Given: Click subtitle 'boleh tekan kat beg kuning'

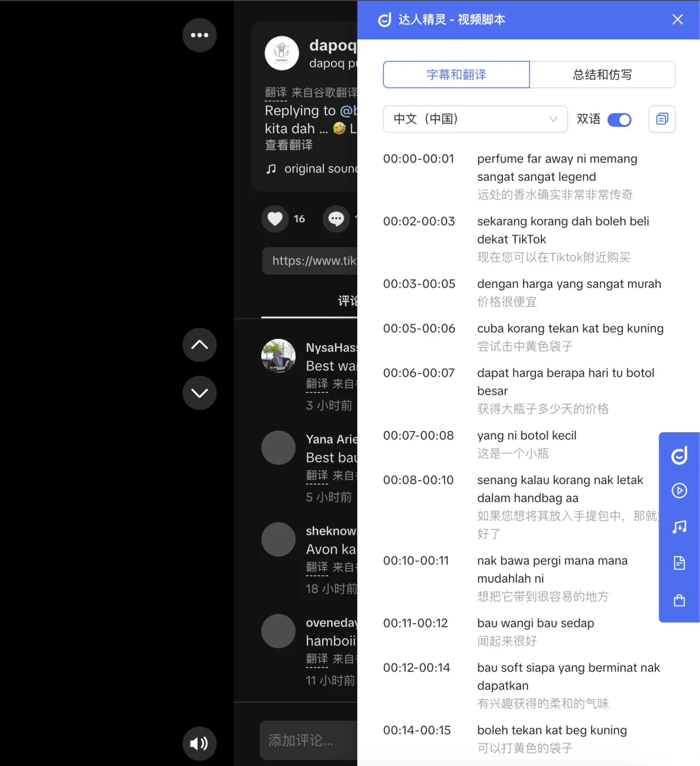Looking at the screenshot, I should tap(552, 730).
